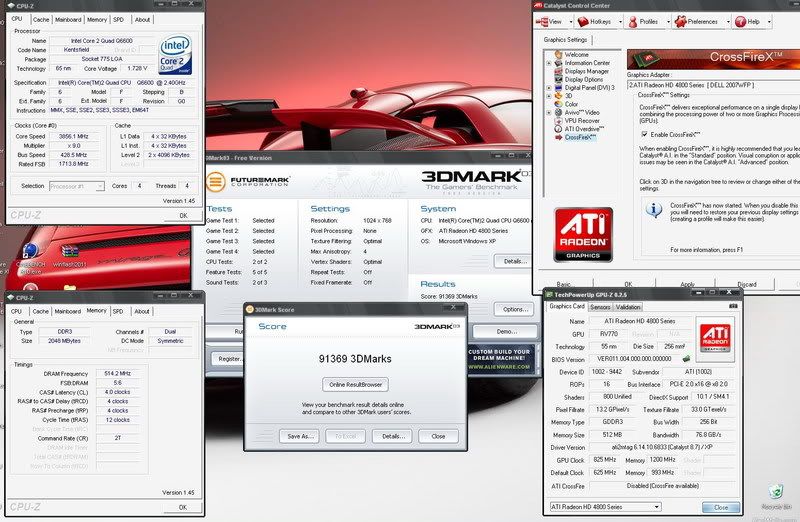The width and height of the screenshot is (800, 522).
Task: Click Details... under 3DMark System section
Action: (x=513, y=261)
